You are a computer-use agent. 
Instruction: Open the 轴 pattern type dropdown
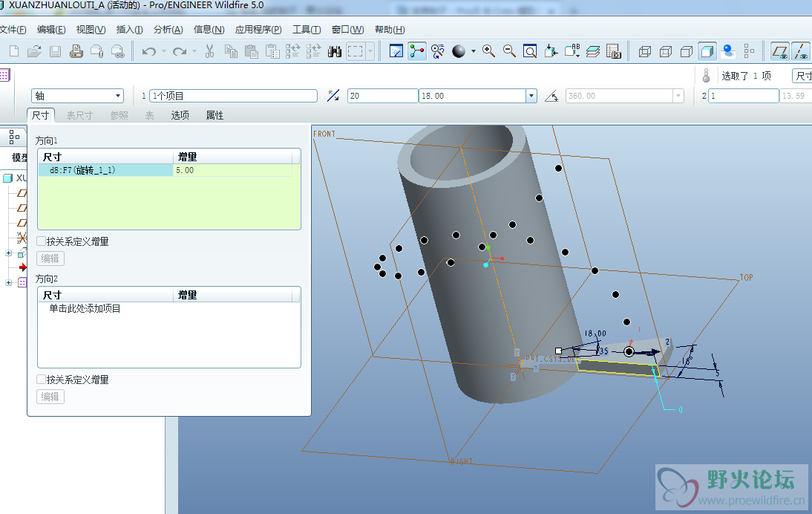point(118,96)
